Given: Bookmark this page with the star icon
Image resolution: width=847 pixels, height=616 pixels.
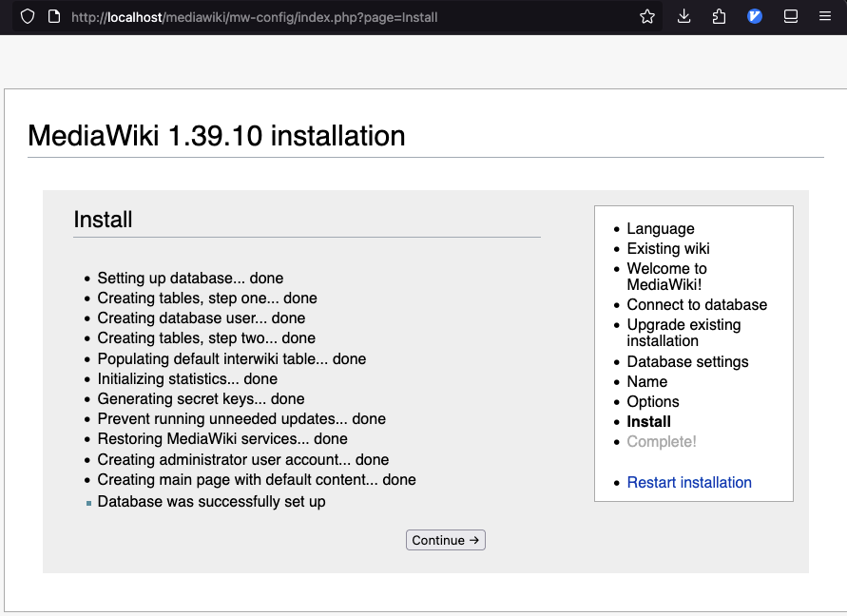Looking at the screenshot, I should click(647, 17).
